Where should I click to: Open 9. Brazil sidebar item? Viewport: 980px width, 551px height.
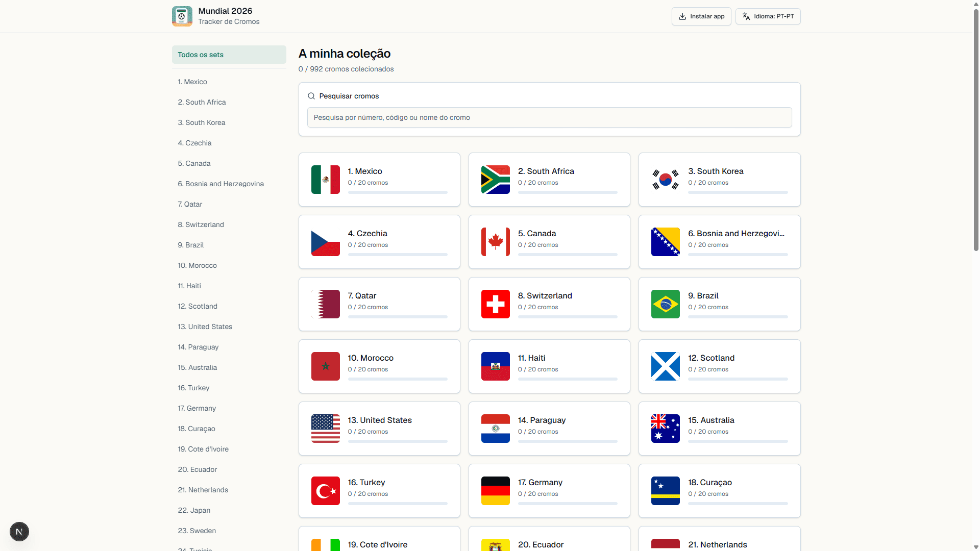pyautogui.click(x=229, y=245)
